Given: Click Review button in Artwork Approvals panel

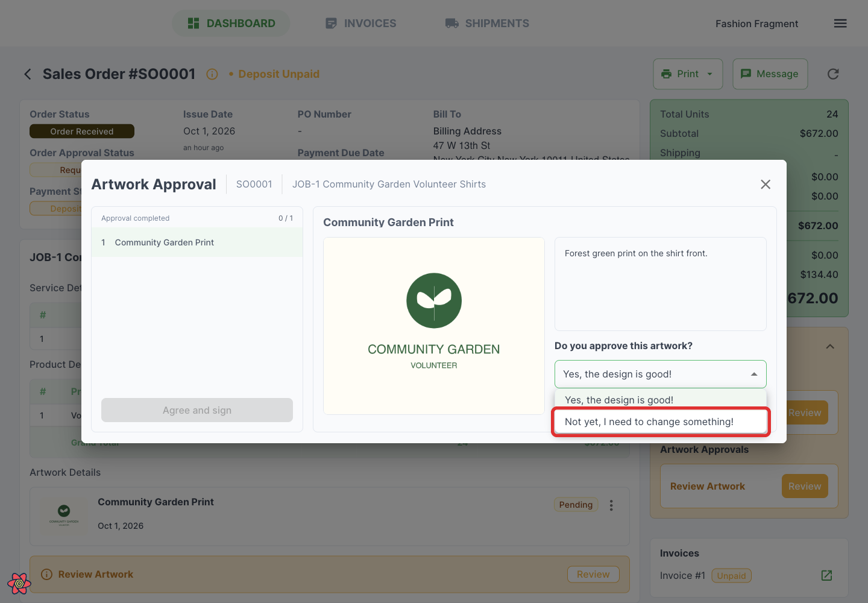Looking at the screenshot, I should click(805, 486).
